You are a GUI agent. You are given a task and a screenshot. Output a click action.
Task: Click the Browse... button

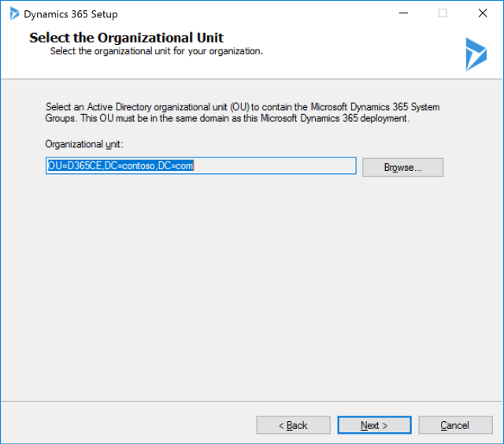[402, 167]
